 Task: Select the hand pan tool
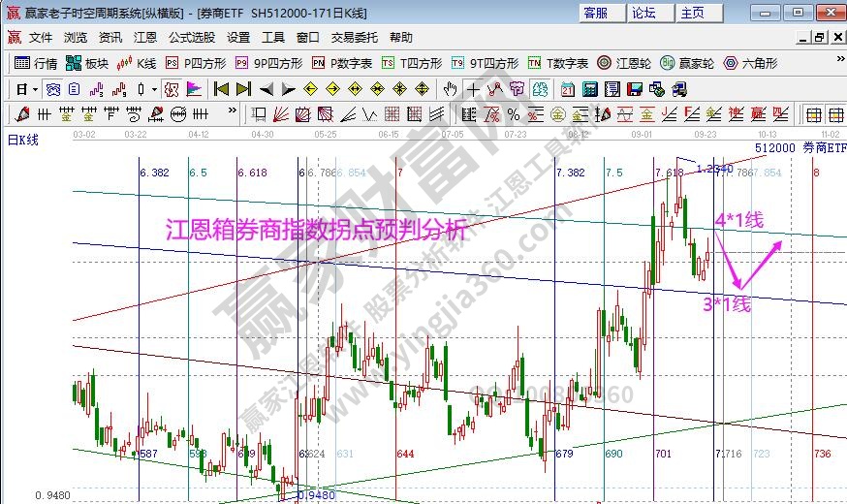[x=450, y=89]
